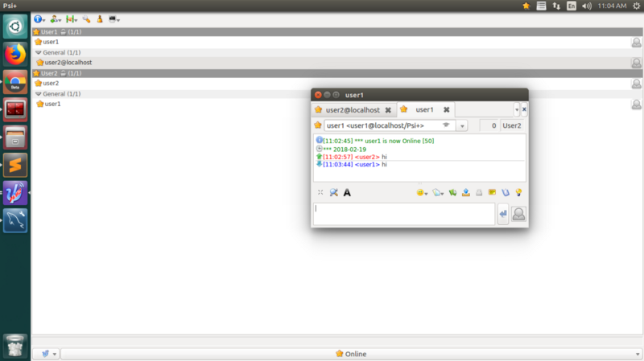Screen dimensions: 644x361
Task: Select user2@localhost contact in roster
Action: click(x=68, y=62)
